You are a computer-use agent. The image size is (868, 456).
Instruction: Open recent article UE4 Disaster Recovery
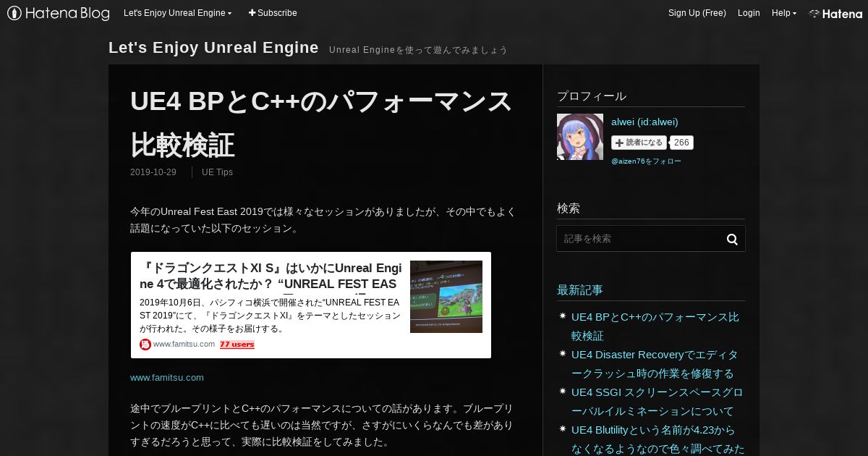click(x=655, y=364)
